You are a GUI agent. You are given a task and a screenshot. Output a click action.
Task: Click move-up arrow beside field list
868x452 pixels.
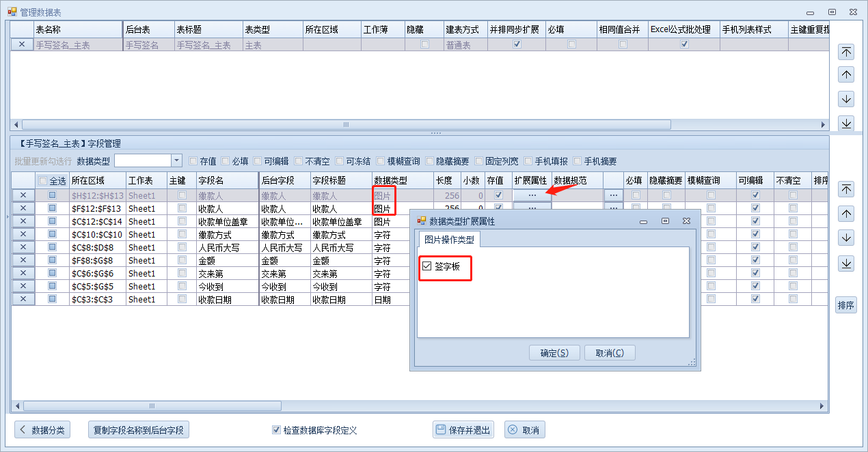pyautogui.click(x=846, y=214)
